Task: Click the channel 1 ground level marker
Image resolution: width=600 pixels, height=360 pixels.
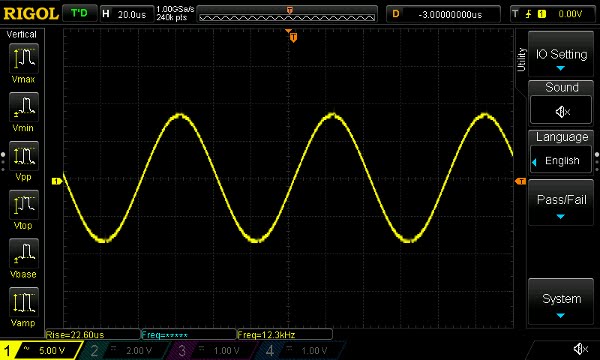Action: 57,181
